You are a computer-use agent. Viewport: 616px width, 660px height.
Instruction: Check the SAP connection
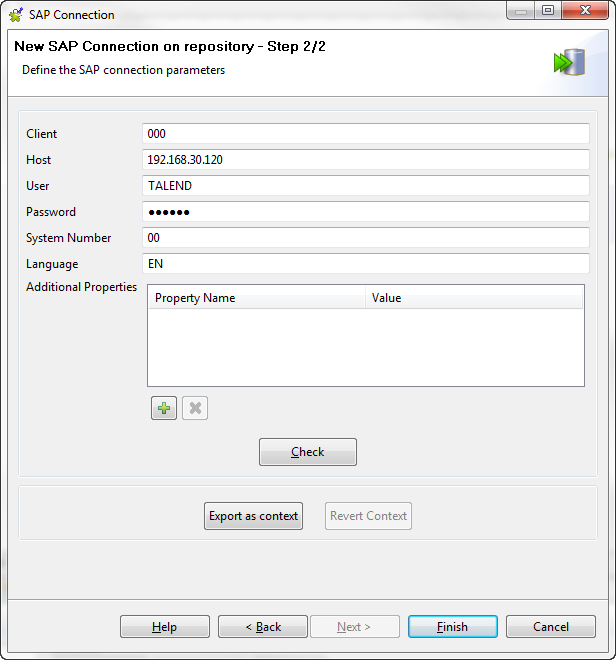click(x=308, y=452)
